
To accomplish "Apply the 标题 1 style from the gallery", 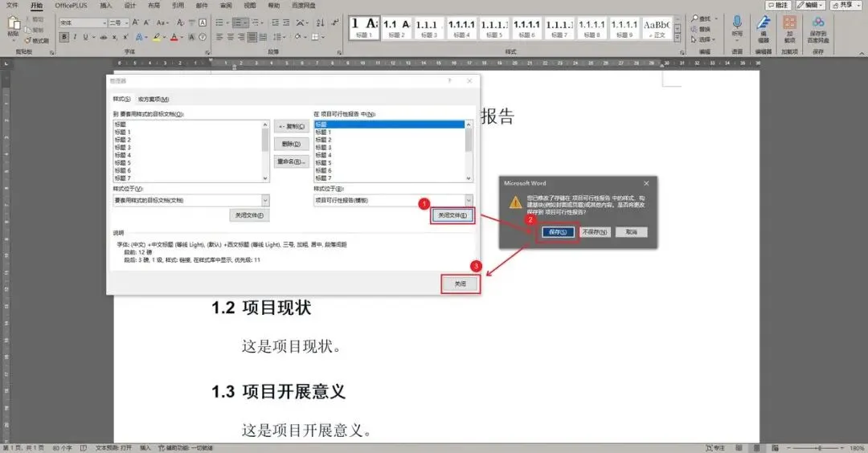I will (364, 27).
